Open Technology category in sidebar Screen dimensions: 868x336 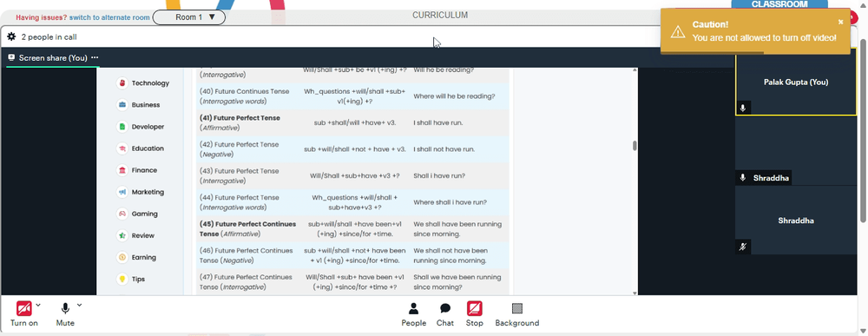143,83
